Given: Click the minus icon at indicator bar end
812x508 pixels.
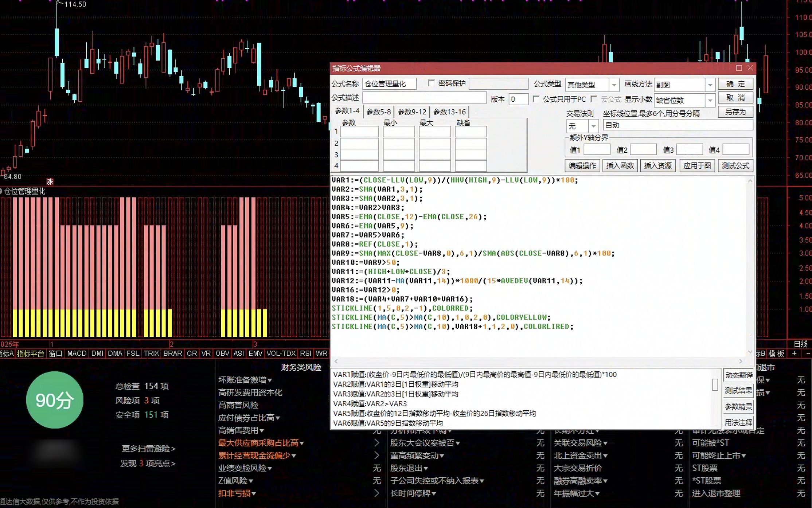Looking at the screenshot, I should (x=808, y=353).
